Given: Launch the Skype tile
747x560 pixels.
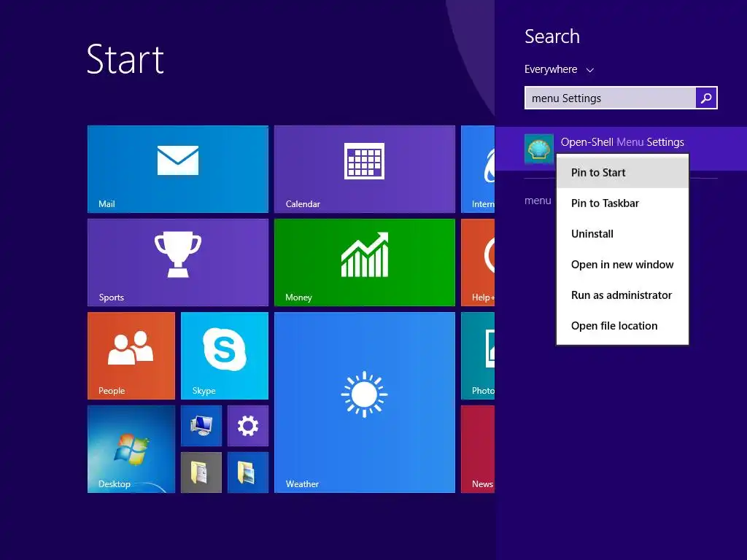Looking at the screenshot, I should (225, 356).
